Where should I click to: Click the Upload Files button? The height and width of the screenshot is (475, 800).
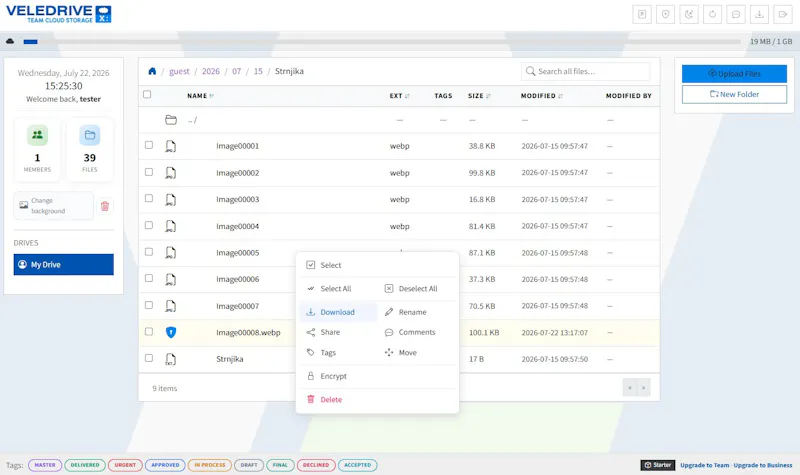tap(734, 73)
